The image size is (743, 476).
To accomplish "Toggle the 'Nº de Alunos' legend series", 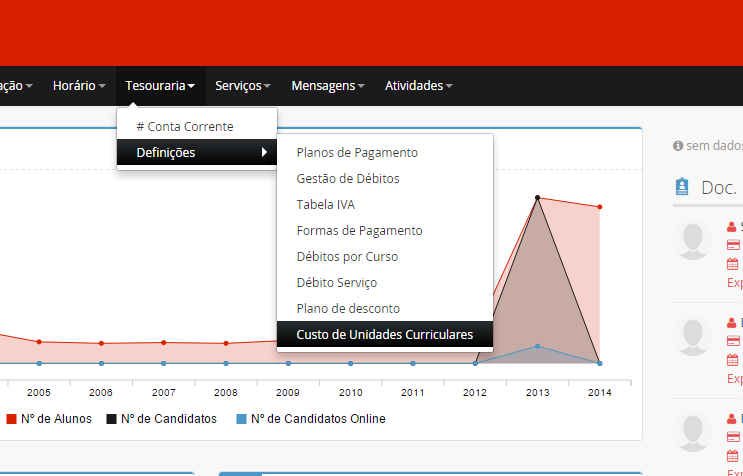I will (49, 419).
